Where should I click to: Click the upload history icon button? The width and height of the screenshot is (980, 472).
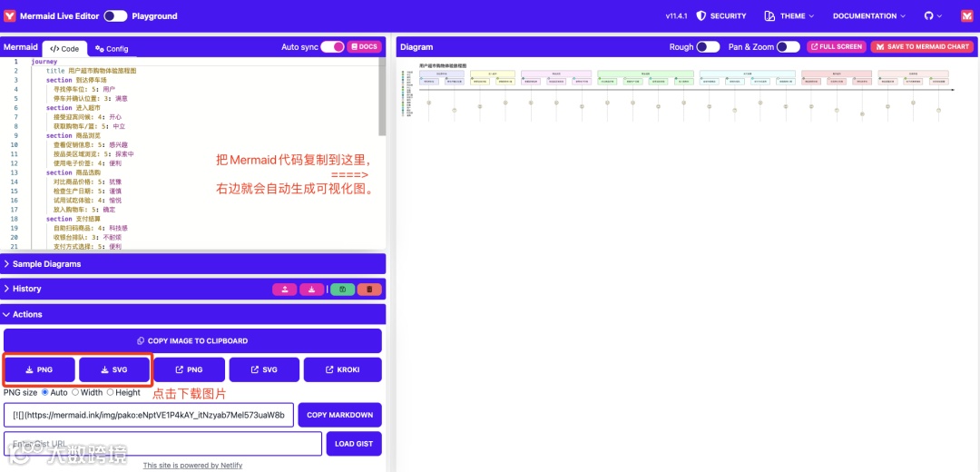click(x=284, y=290)
